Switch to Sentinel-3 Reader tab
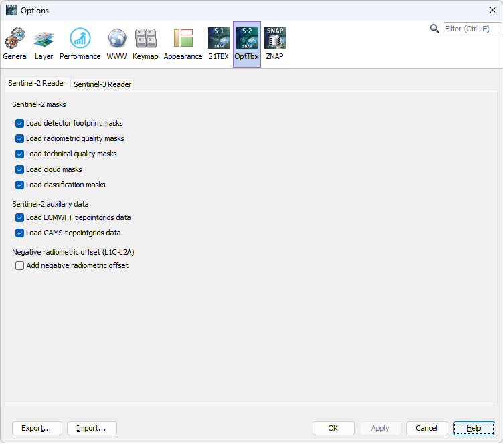This screenshot has height=444, width=504. pyautogui.click(x=102, y=84)
